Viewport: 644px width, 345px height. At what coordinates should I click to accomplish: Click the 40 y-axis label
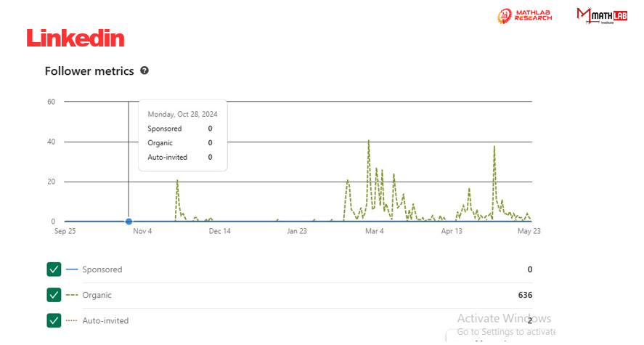tap(51, 142)
